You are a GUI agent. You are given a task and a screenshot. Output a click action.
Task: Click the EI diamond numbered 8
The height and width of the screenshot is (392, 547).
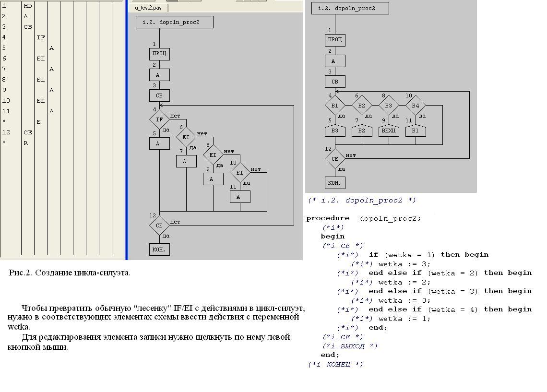pos(213,155)
